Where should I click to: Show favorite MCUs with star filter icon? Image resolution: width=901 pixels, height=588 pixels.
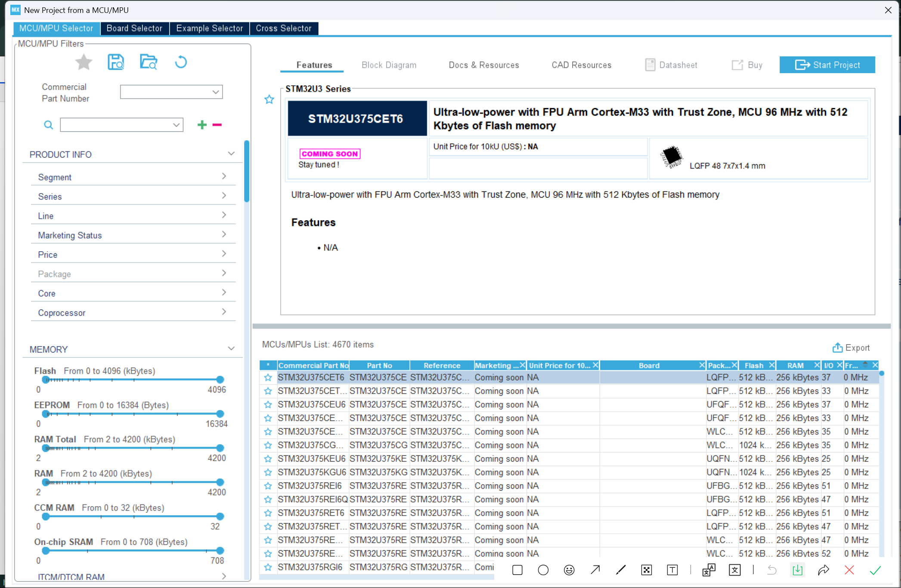click(x=84, y=62)
